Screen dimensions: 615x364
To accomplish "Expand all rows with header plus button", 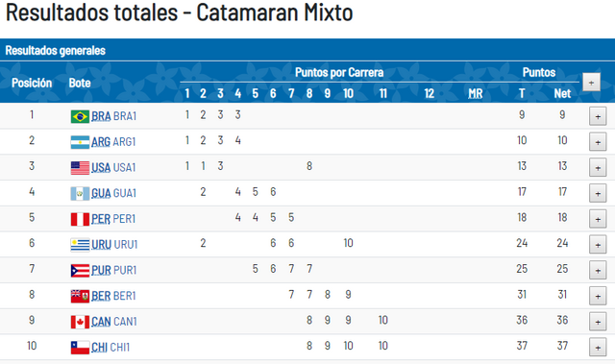I will 591,83.
